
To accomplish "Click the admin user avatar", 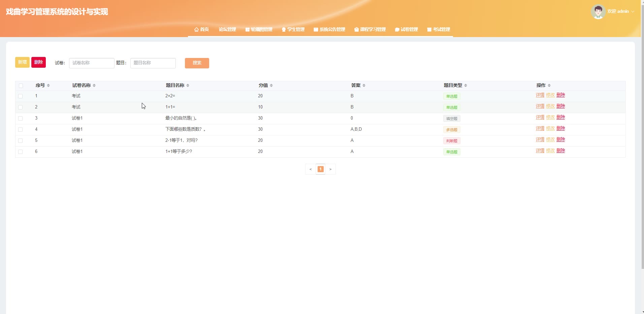I will coord(598,12).
